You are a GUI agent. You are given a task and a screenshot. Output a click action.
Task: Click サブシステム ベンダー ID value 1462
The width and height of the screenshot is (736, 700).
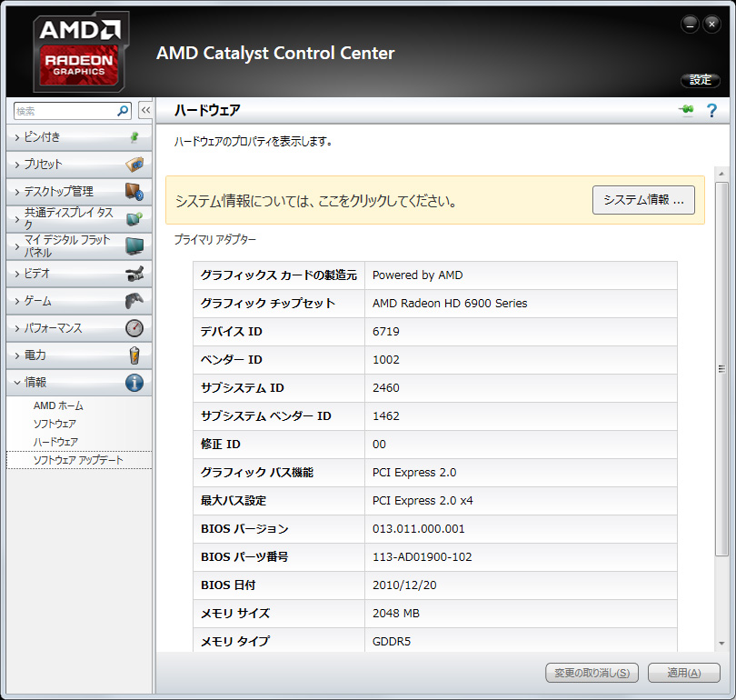386,416
